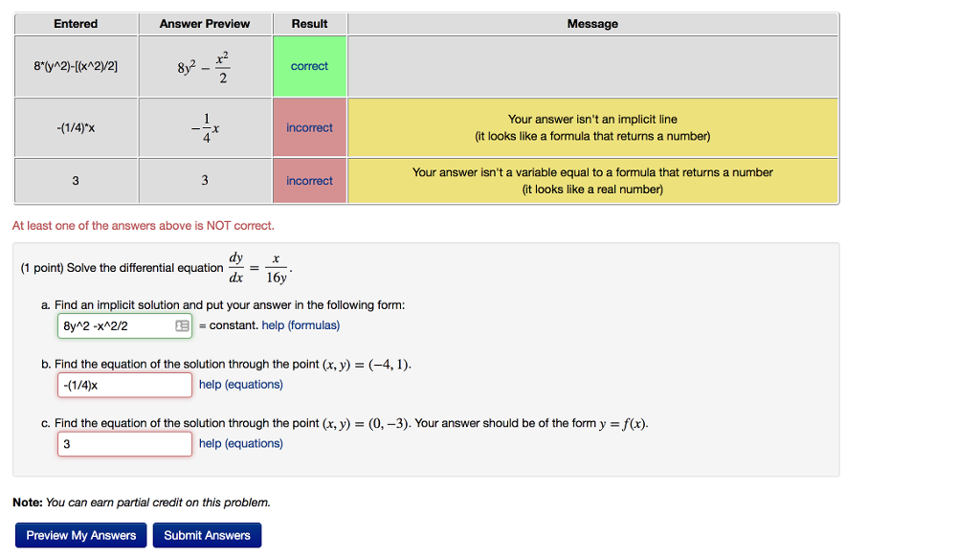Open help (equations) link in part c
This screenshot has height=558, width=980.
coord(240,442)
